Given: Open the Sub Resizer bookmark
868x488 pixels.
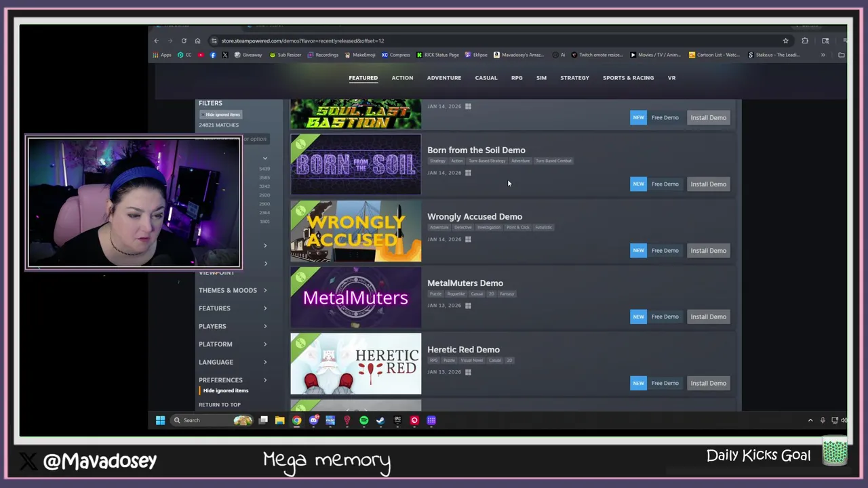Looking at the screenshot, I should pyautogui.click(x=285, y=55).
